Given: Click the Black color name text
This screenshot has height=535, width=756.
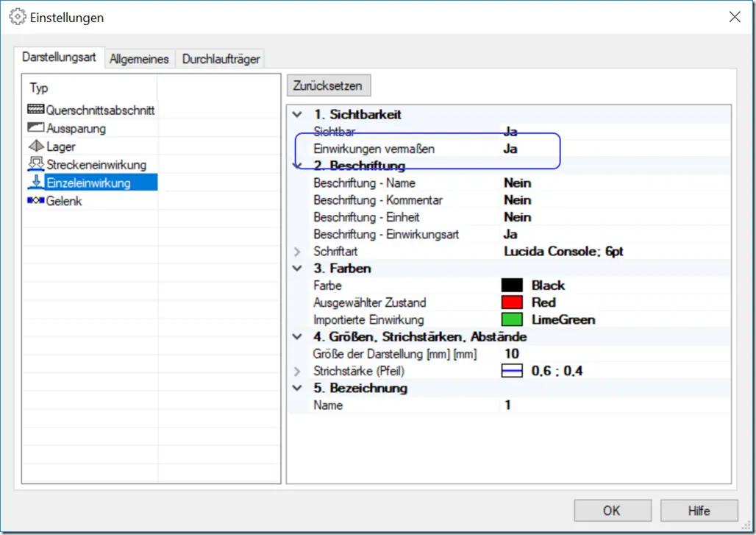Looking at the screenshot, I should pyautogui.click(x=548, y=285).
